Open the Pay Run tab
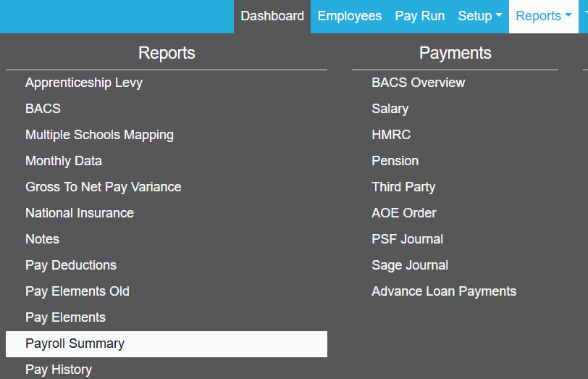 point(419,16)
